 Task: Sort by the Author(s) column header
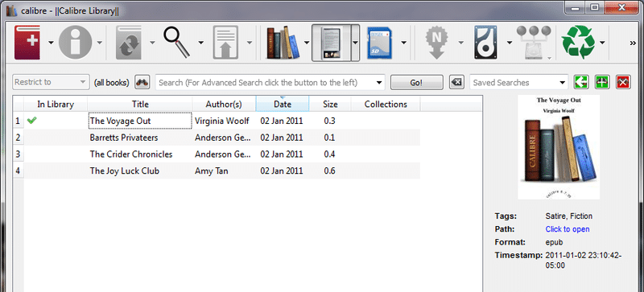pos(224,105)
